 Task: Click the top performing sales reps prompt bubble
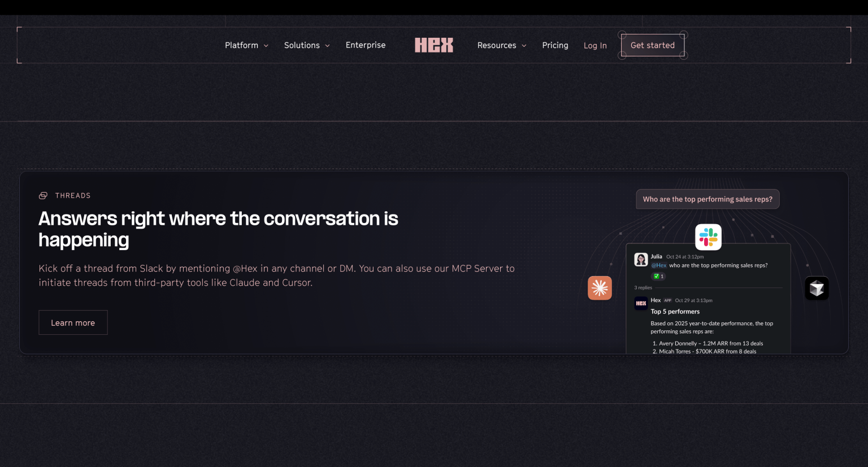(x=708, y=199)
